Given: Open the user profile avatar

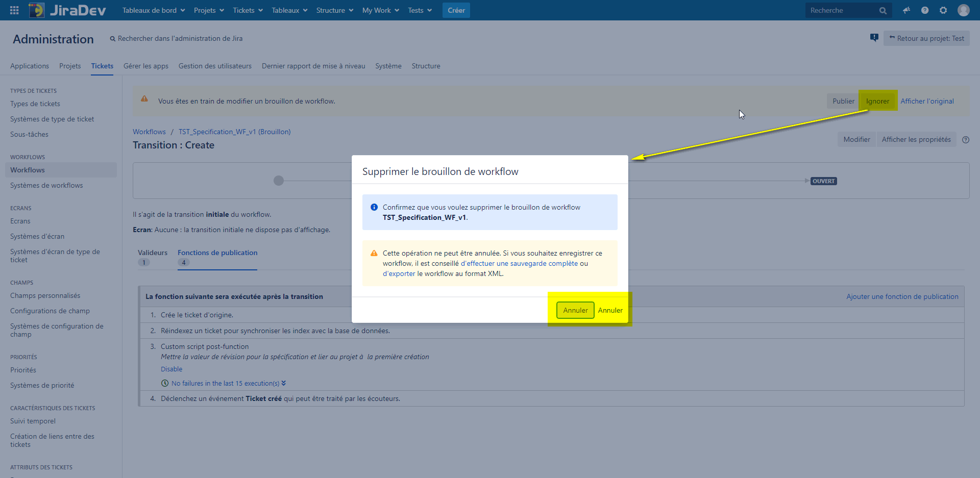Looking at the screenshot, I should point(964,10).
